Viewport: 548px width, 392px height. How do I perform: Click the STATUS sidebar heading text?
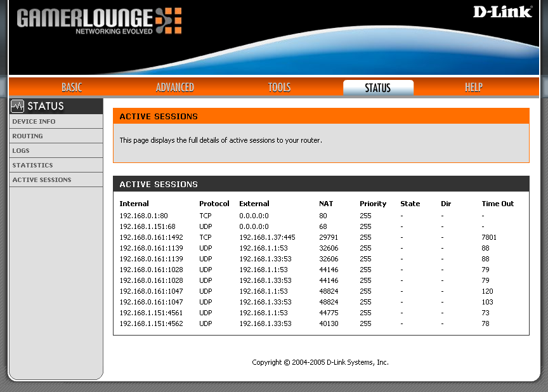click(x=46, y=106)
